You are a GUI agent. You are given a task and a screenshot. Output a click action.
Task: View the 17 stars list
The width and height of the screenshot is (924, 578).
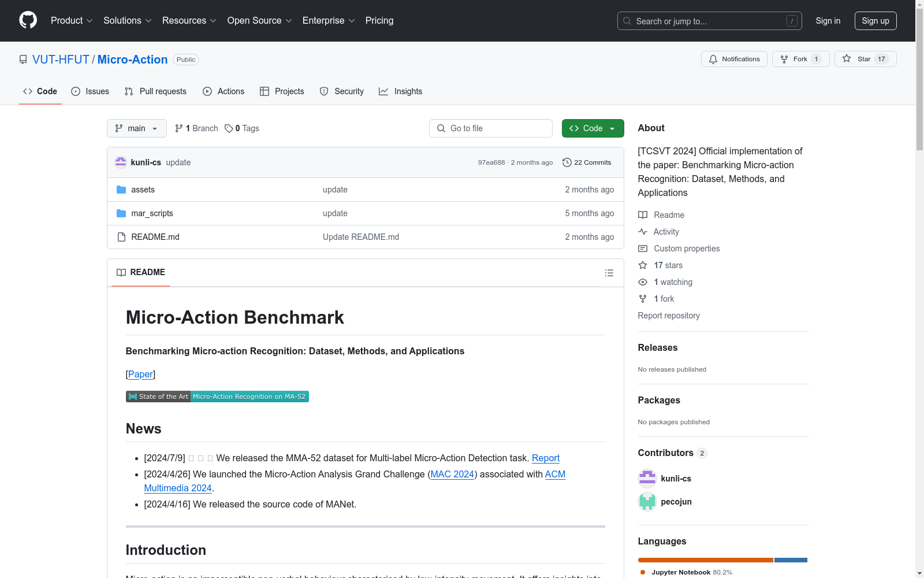click(661, 265)
